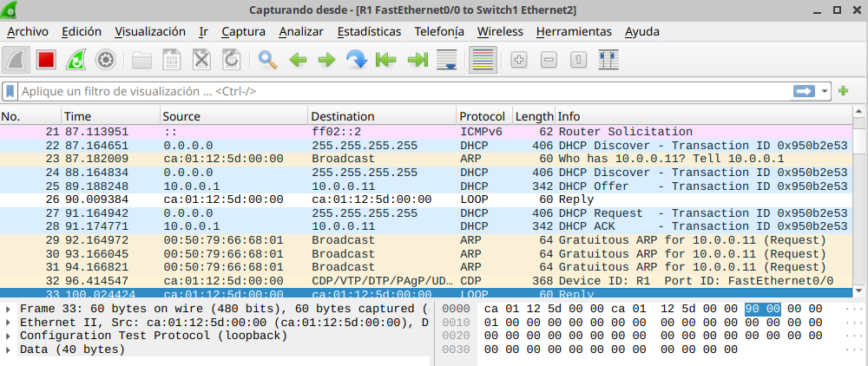The width and height of the screenshot is (868, 366).
Task: Click the Wireshark title bar app icon
Action: [9, 9]
